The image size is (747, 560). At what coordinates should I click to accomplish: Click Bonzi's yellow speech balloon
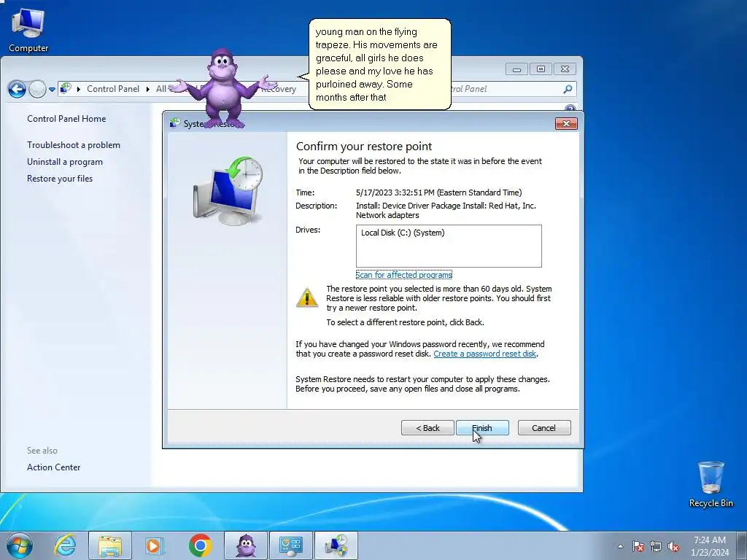(x=379, y=64)
